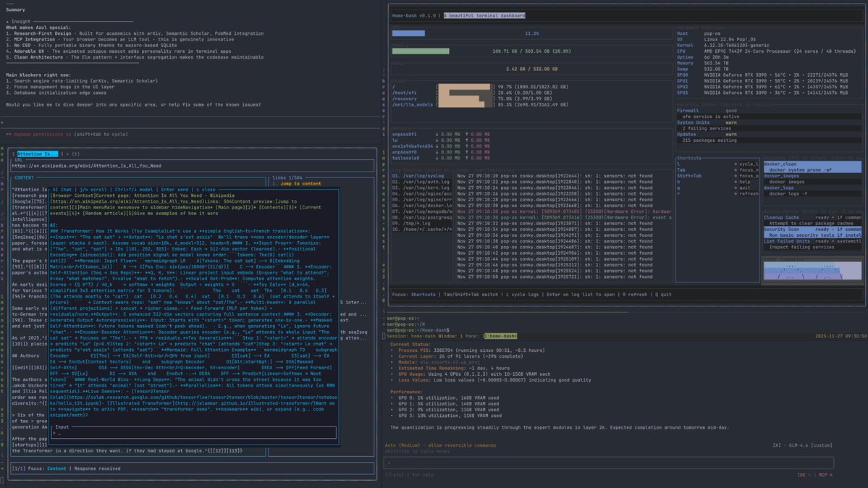Select the 'Attention Is...' browser tab
Viewport: 868px width, 488px height.
pos(37,154)
